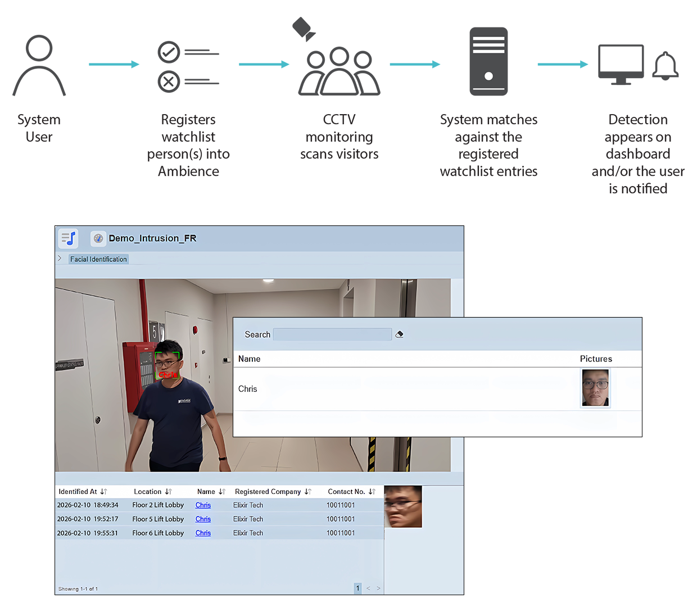The height and width of the screenshot is (616, 697).
Task: Select the Facial Identification tab
Action: coord(98,259)
